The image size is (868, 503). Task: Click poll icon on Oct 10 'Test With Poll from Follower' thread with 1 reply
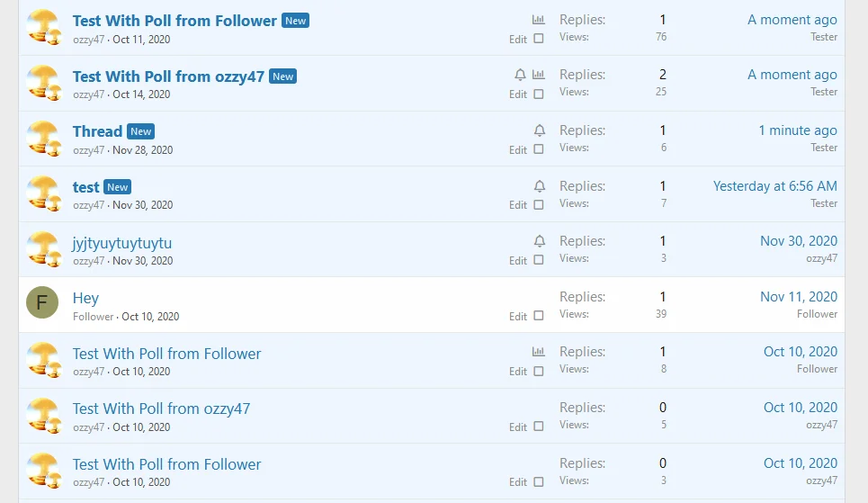pos(539,352)
